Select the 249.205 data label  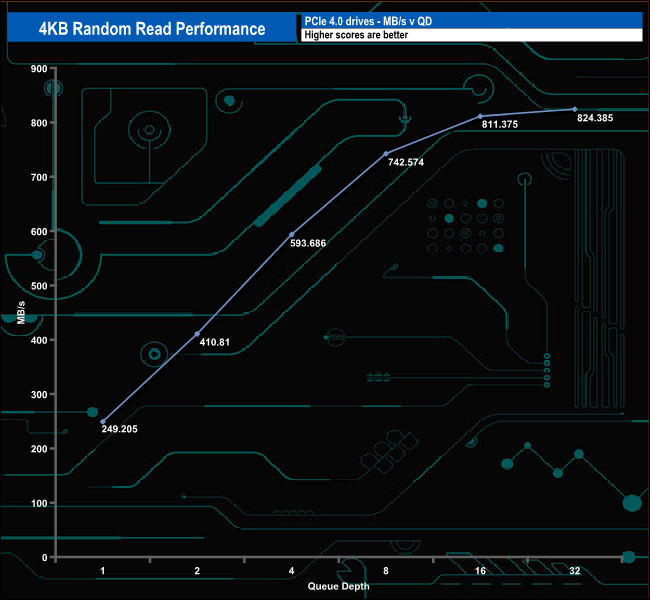121,429
